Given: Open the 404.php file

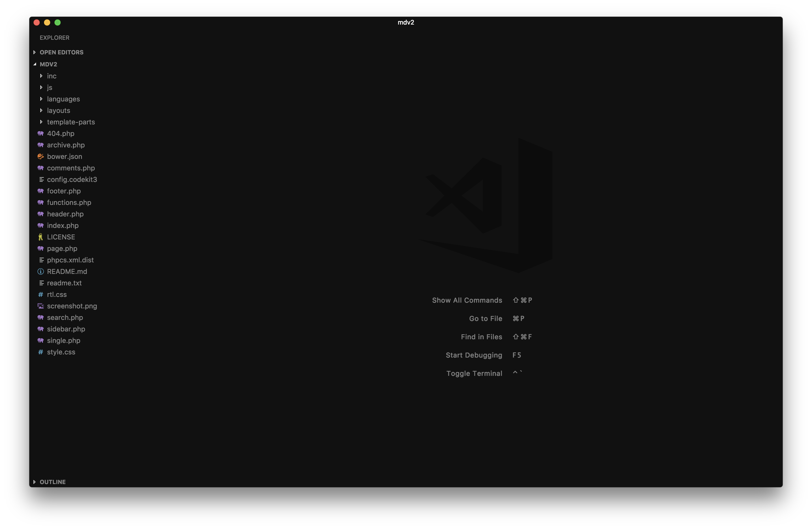Looking at the screenshot, I should [61, 134].
